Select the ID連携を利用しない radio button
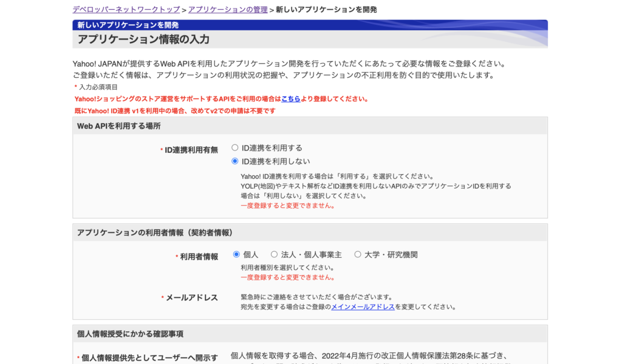 [235, 161]
